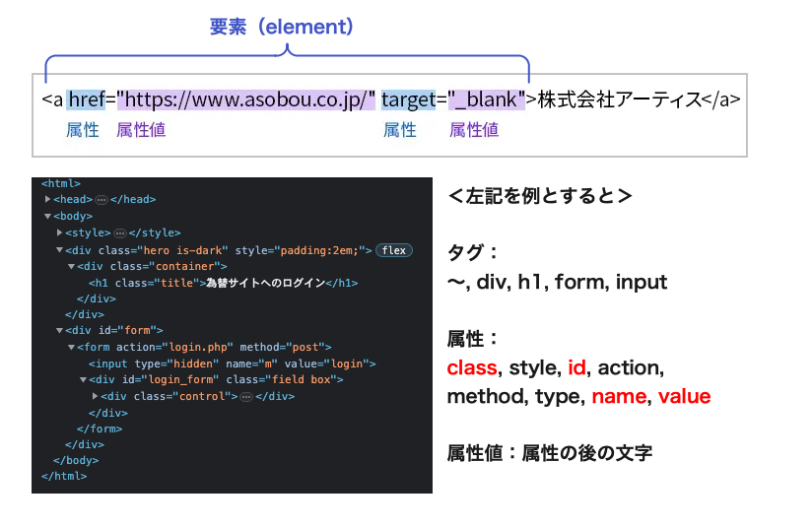Click the ellipsis badge inside style tag

coord(121,232)
